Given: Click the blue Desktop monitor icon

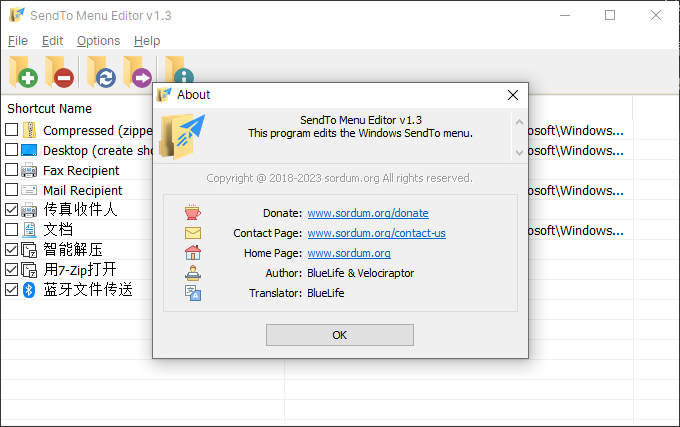Looking at the screenshot, I should pos(29,150).
